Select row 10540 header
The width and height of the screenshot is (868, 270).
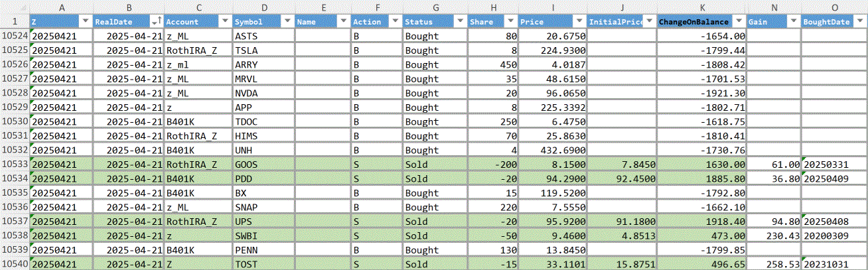tap(15, 264)
